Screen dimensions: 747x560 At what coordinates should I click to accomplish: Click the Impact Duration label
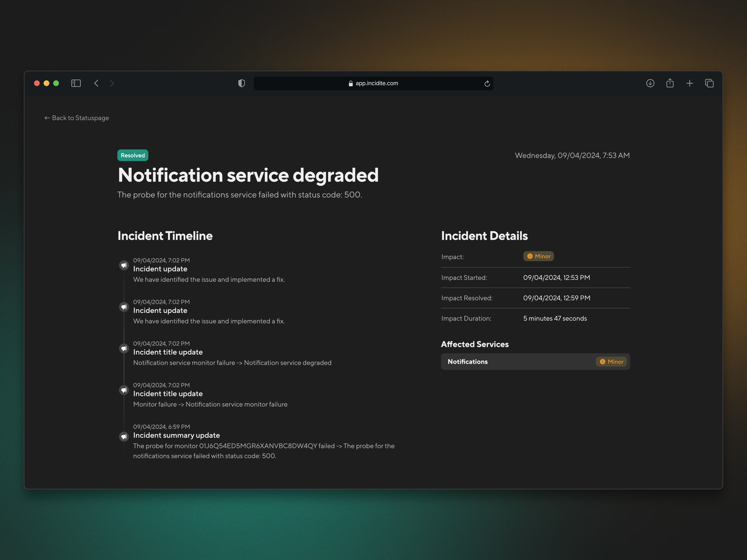point(466,318)
